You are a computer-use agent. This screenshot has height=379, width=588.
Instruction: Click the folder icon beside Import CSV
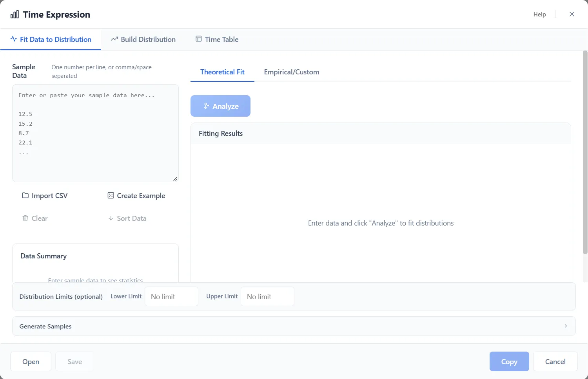click(x=25, y=195)
